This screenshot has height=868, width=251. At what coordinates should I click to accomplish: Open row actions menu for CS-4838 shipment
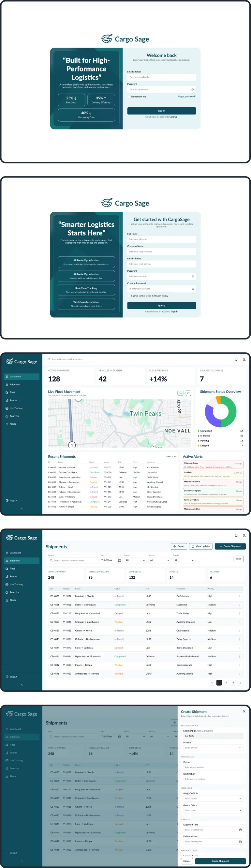[x=240, y=622]
